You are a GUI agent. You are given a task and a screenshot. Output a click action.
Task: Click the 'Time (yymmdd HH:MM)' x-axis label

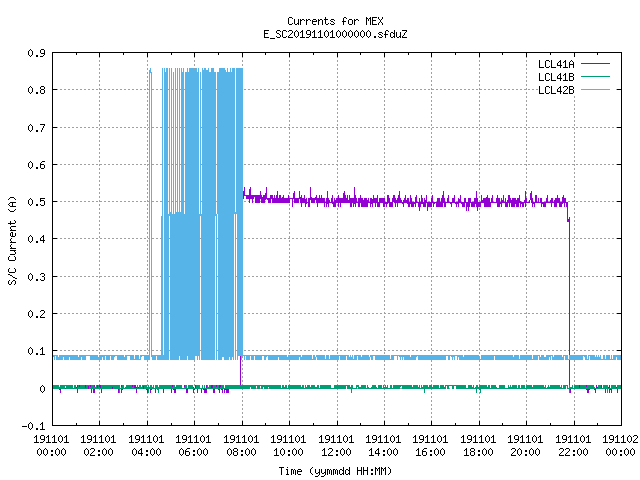335,471
